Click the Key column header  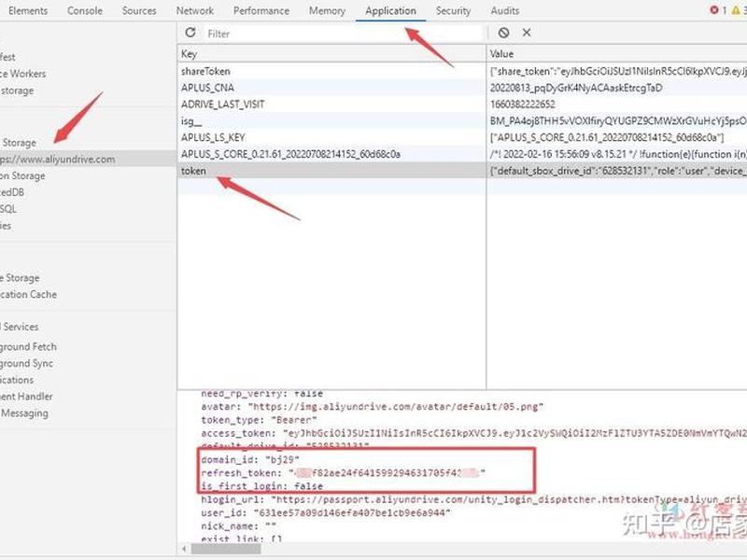click(x=331, y=54)
